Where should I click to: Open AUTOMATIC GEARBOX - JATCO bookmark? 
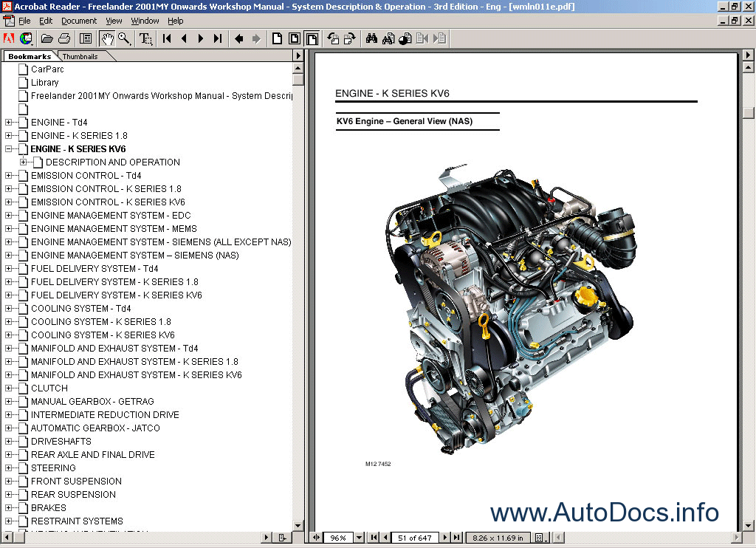tap(95, 428)
